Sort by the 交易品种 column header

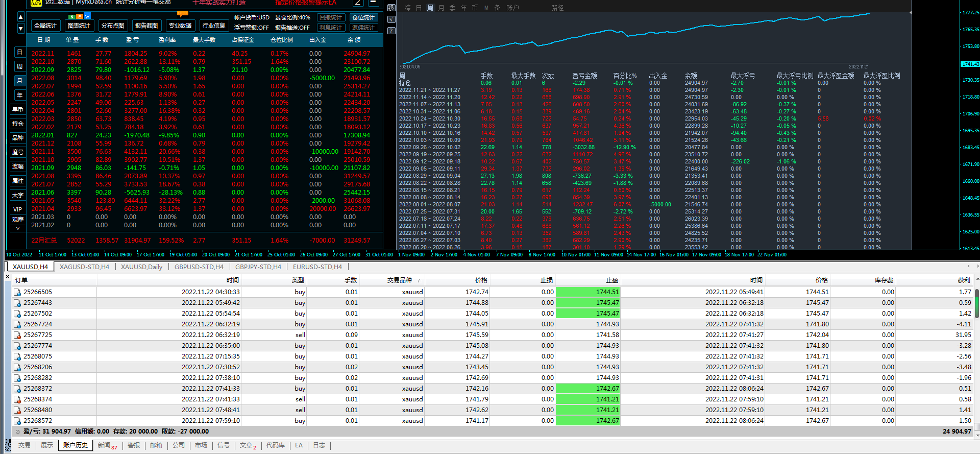(x=399, y=280)
